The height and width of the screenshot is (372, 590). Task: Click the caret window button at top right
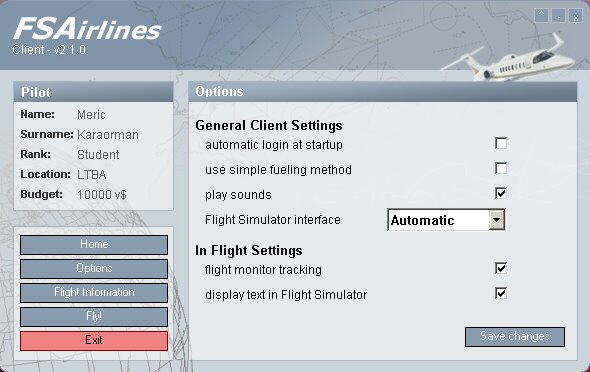(541, 15)
